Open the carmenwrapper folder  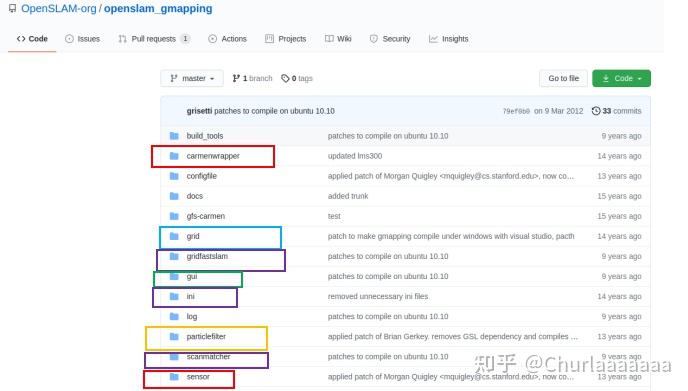[x=213, y=156]
